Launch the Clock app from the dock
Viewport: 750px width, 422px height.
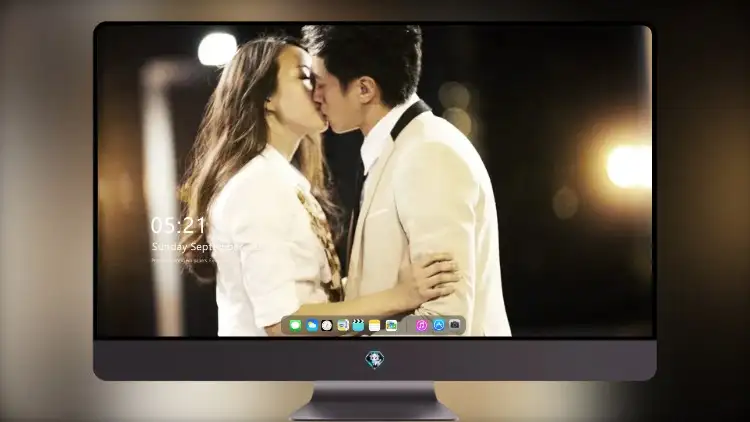pyautogui.click(x=327, y=325)
